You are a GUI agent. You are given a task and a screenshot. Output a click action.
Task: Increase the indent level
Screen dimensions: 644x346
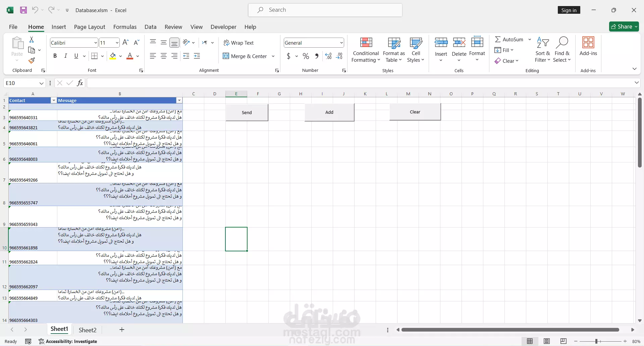click(x=197, y=56)
